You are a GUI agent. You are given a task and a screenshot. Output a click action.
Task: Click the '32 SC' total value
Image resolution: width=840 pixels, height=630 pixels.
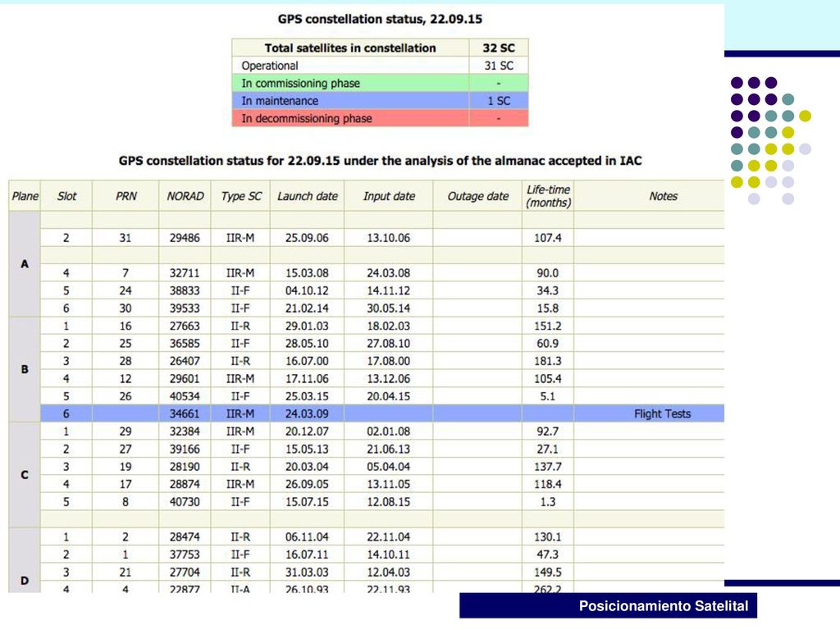499,48
